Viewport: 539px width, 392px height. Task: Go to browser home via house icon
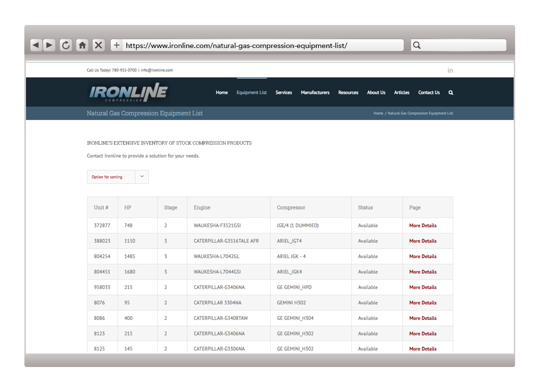point(82,45)
